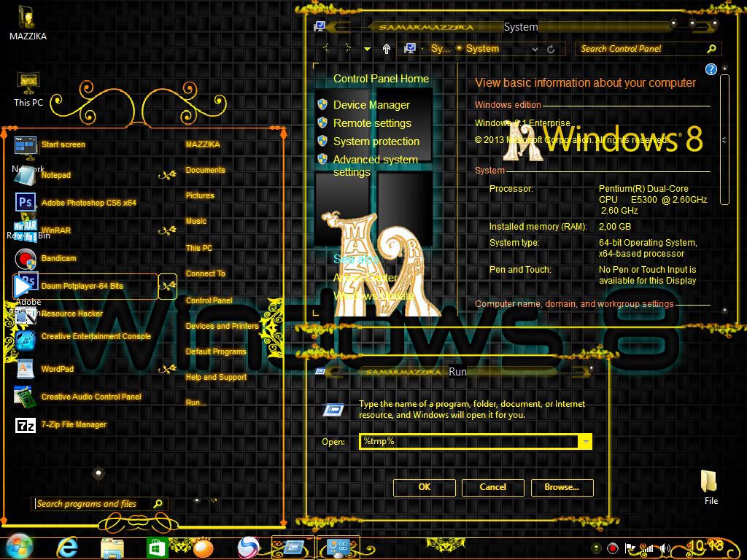Open Control Panel from start menu

coord(209,300)
